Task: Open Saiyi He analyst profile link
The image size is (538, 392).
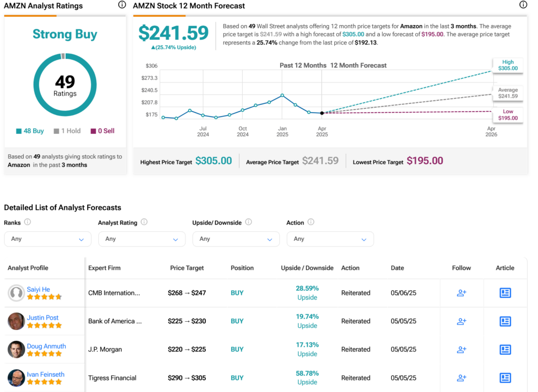Action: (x=38, y=289)
